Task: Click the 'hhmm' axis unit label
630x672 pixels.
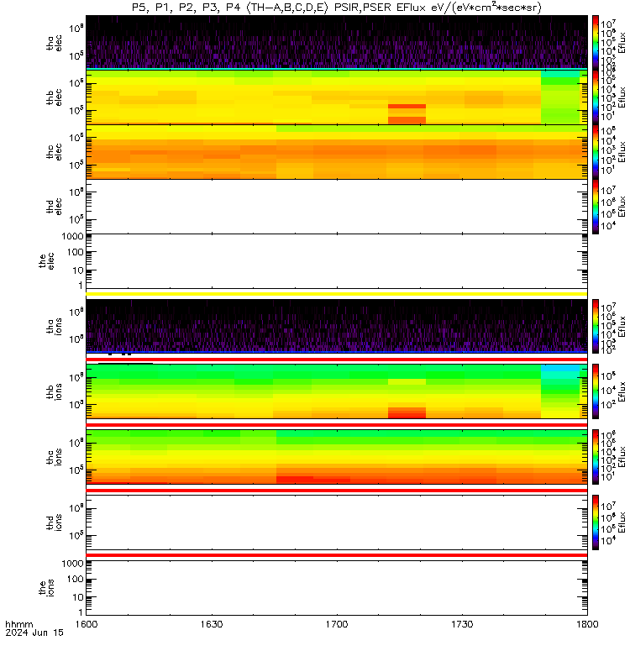Action: tap(18, 624)
